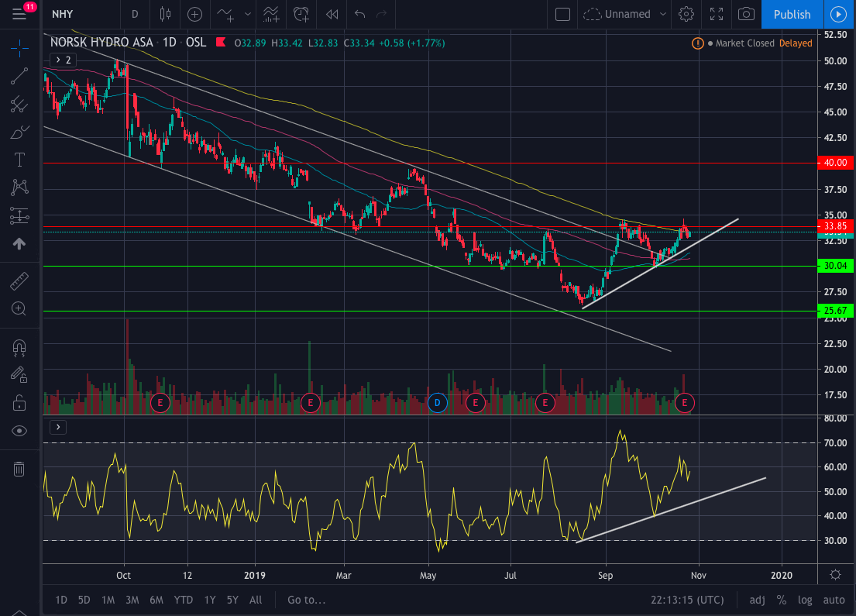Image resolution: width=856 pixels, height=616 pixels.
Task: Open the Unnamed layout dropdown
Action: point(626,14)
